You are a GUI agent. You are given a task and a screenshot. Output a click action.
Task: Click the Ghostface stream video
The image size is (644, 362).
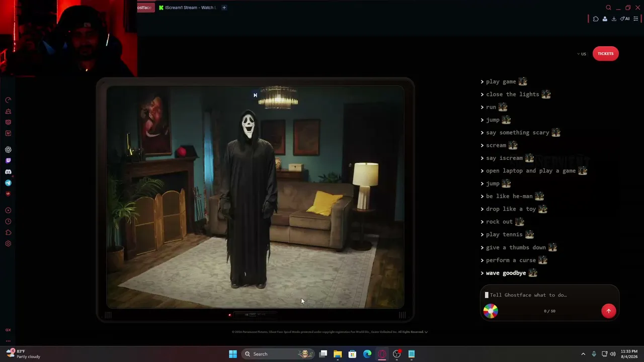pyautogui.click(x=255, y=197)
